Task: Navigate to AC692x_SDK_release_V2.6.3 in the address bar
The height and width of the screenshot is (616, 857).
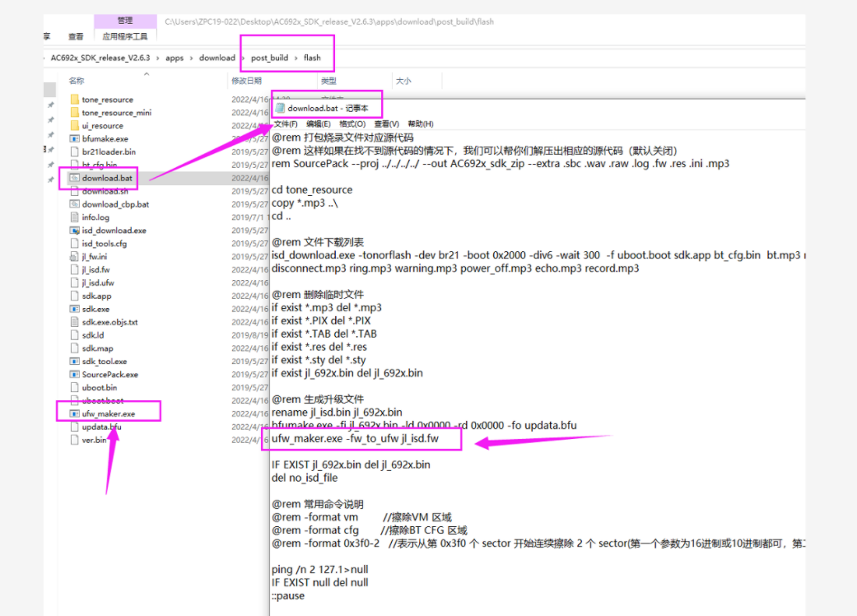Action: pos(100,58)
